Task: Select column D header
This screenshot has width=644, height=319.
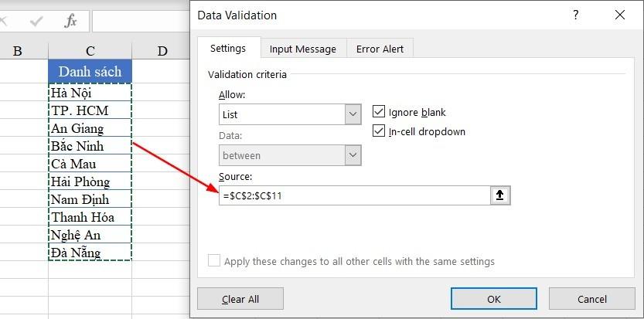Action: pos(162,51)
